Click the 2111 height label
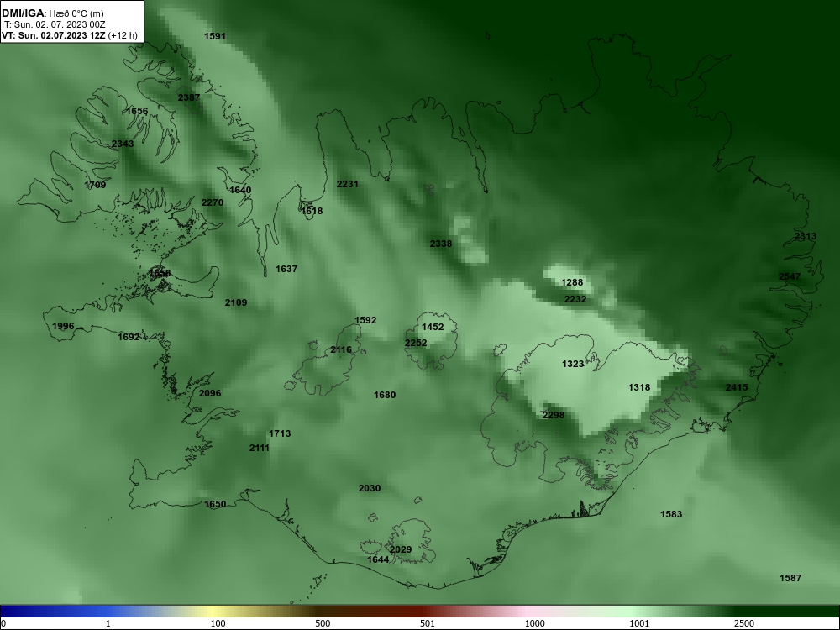840x630 pixels. tap(260, 448)
